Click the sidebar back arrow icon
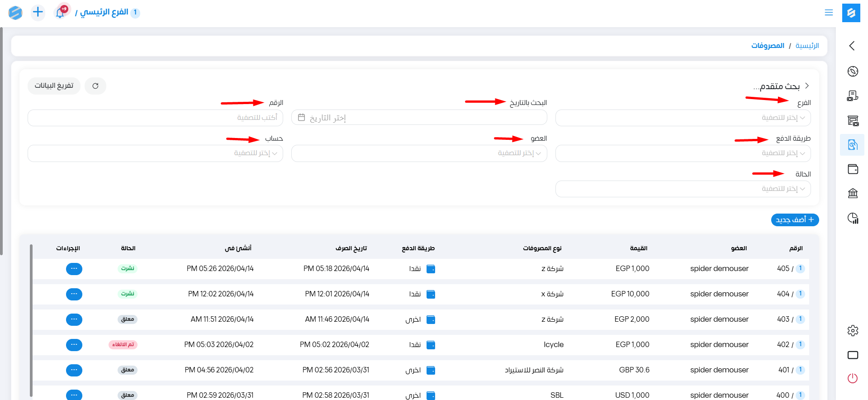 (852, 46)
